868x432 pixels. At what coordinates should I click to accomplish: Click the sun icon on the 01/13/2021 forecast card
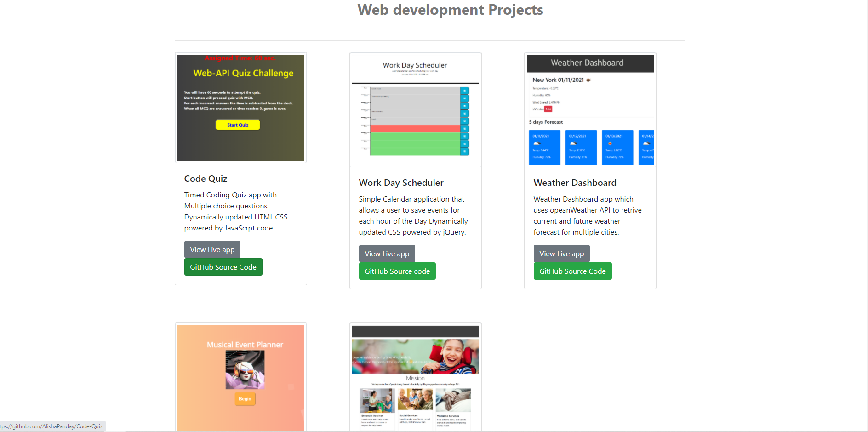click(610, 143)
